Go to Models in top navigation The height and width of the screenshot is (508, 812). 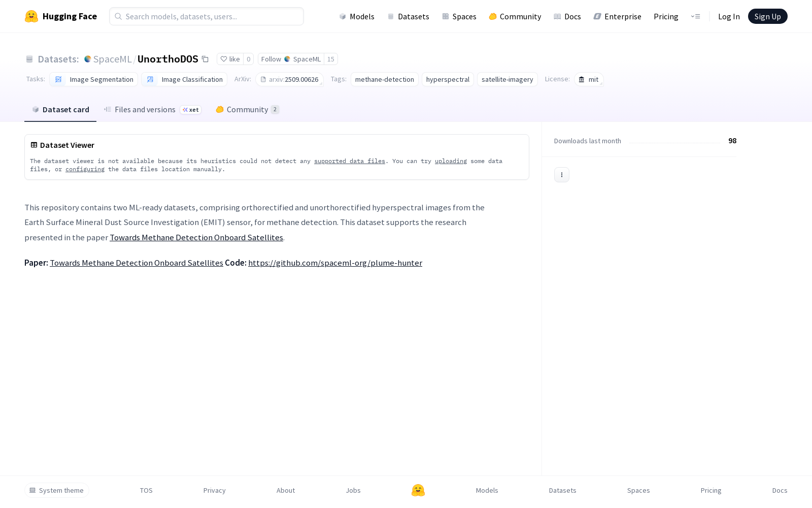357,16
